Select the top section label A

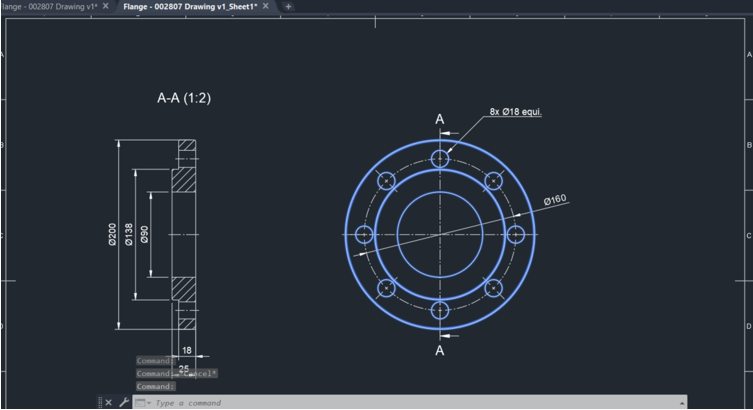(x=439, y=119)
